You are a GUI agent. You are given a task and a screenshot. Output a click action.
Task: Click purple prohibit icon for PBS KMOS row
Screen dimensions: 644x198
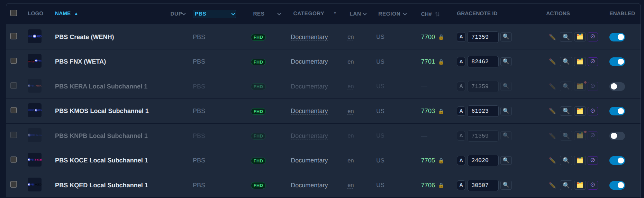coord(593,111)
